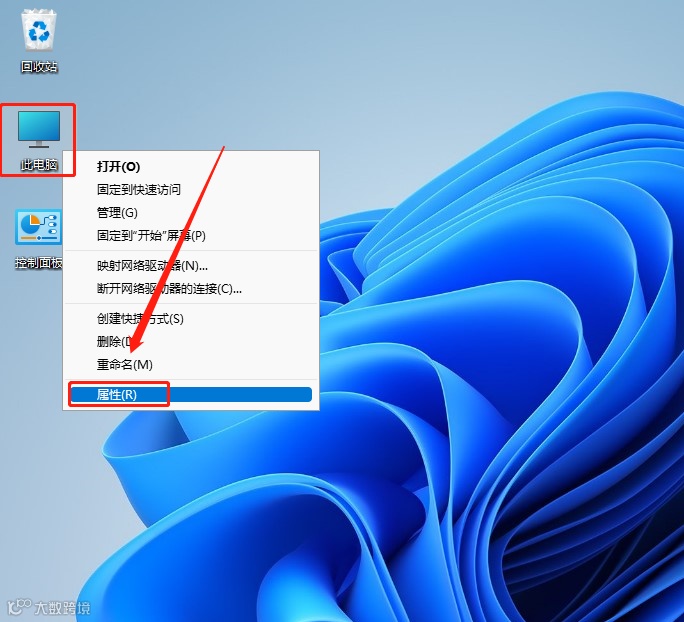The image size is (684, 622).
Task: Open 属性(R) from the context menu
Action: coord(191,394)
